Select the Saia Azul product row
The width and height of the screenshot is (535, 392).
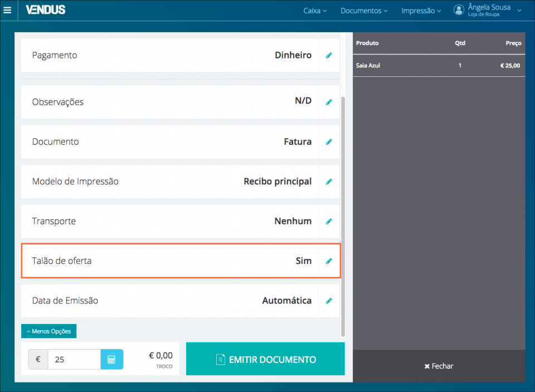click(x=439, y=65)
